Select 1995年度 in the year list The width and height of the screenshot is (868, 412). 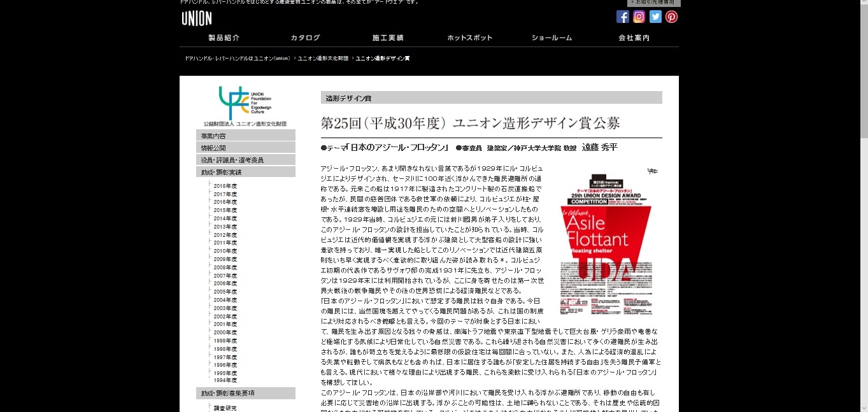click(x=225, y=373)
